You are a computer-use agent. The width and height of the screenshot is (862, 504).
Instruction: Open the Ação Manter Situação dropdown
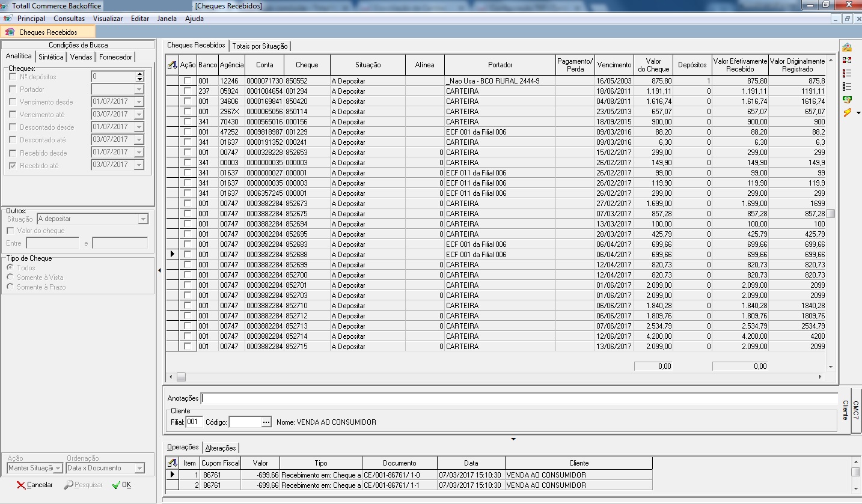(58, 469)
